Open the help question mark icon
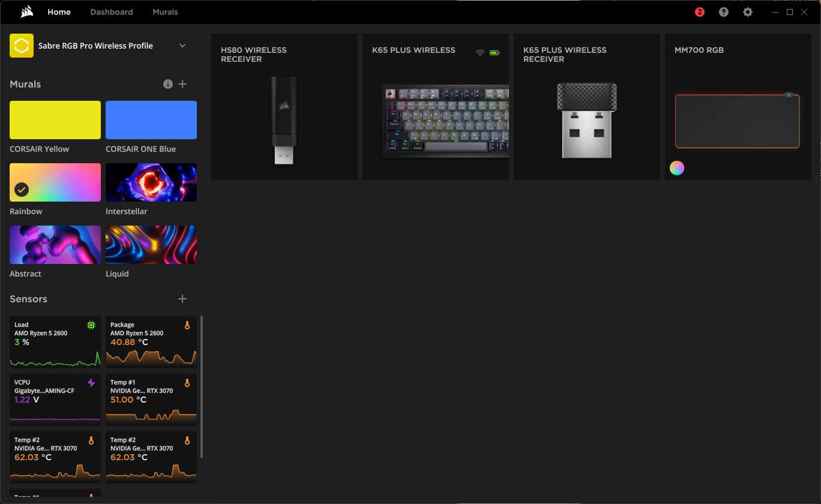Viewport: 821px width, 504px height. (x=724, y=12)
